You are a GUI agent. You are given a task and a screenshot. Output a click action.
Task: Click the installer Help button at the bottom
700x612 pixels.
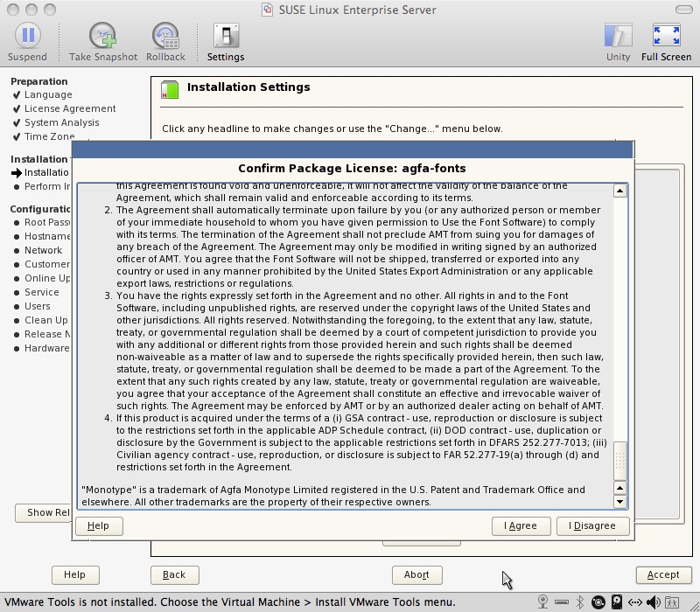(x=75, y=575)
